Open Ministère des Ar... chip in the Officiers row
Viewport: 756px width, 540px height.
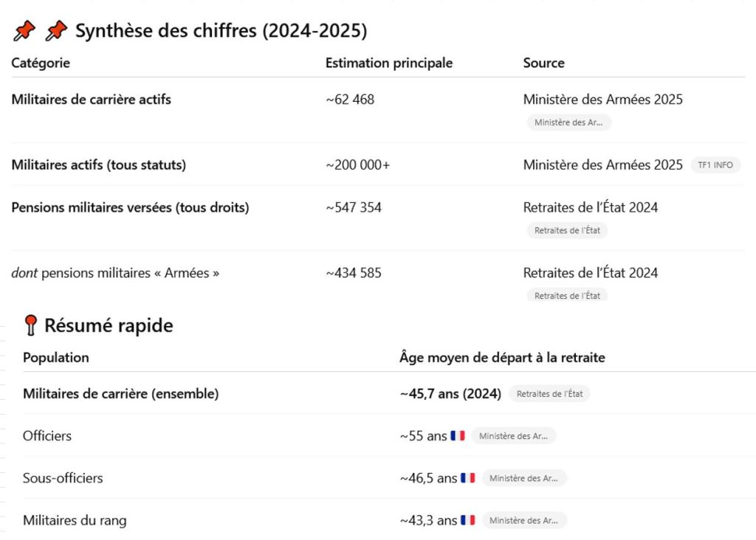click(513, 436)
